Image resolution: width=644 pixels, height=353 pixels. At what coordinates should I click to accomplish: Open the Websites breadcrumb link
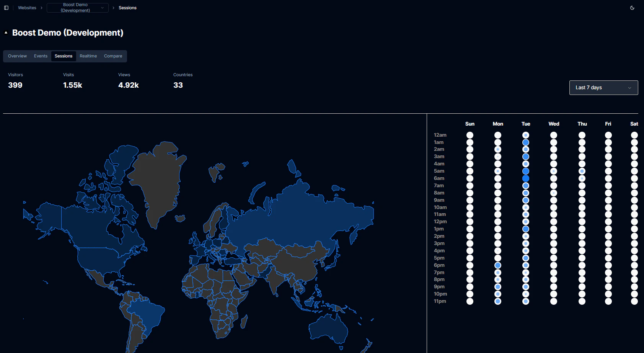(x=27, y=8)
